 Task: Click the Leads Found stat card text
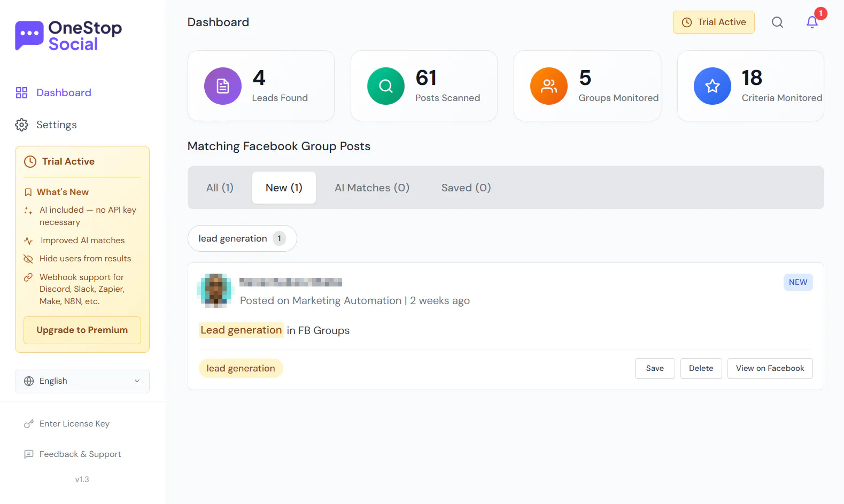tap(280, 98)
